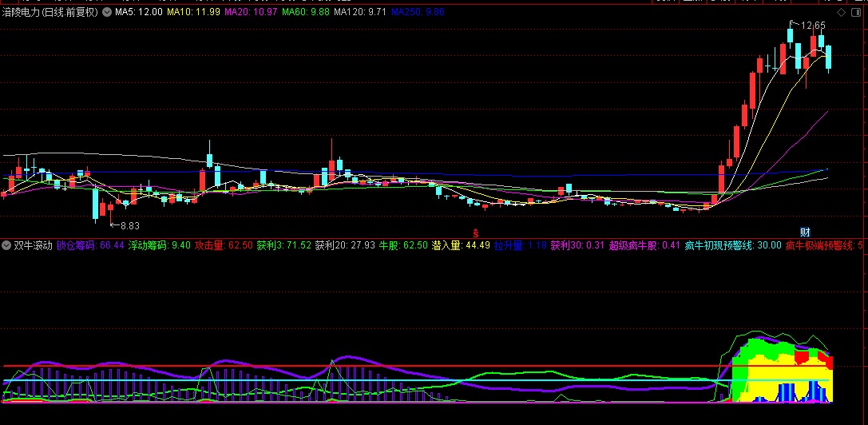Click the 疯牛初现预警线: 30.00 label

click(732, 245)
